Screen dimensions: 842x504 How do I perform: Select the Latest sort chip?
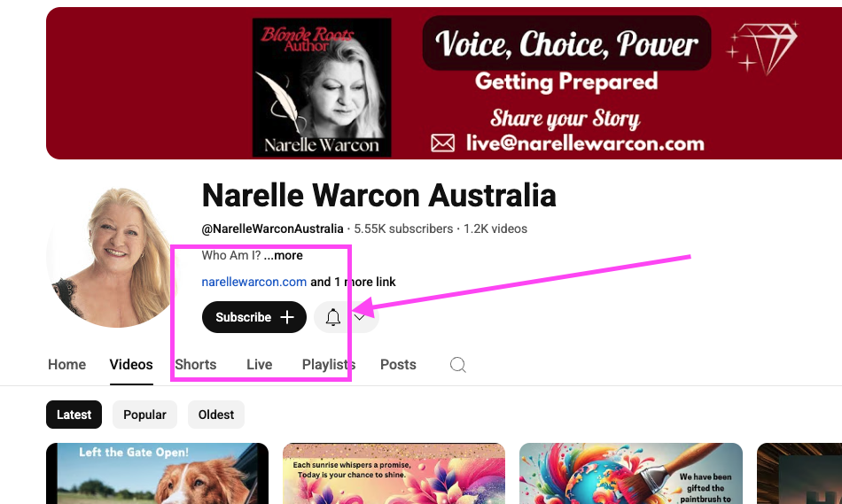click(x=74, y=415)
